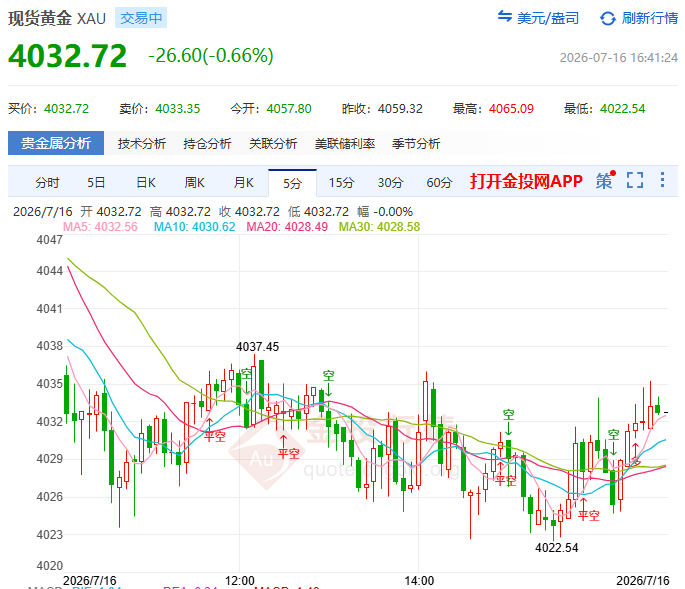This screenshot has height=589, width=685.
Task: Open the 关联分析 tab
Action: click(273, 143)
